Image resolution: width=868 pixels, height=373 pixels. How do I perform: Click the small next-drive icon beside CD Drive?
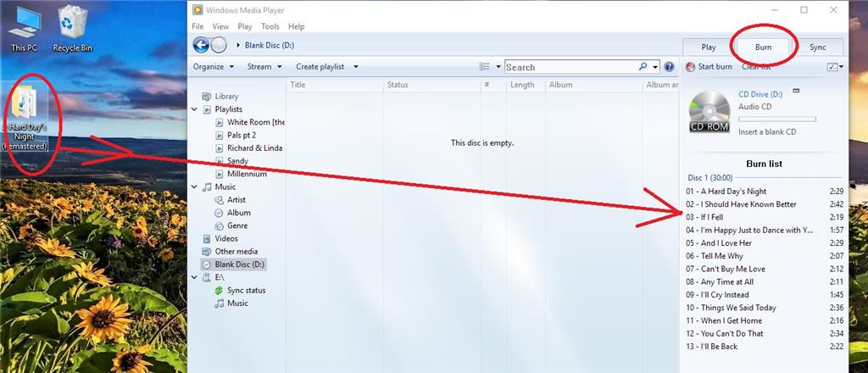796,91
